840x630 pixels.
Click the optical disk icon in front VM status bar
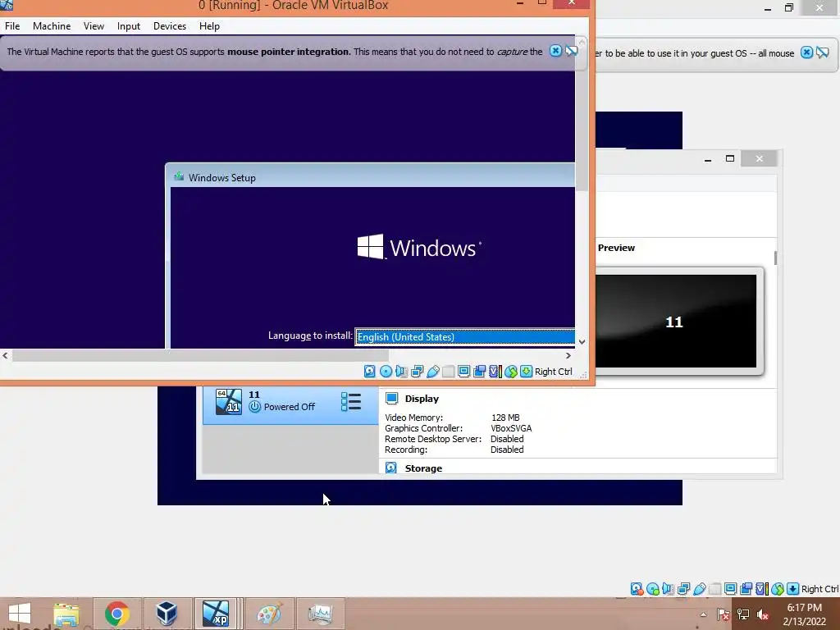[x=386, y=372]
